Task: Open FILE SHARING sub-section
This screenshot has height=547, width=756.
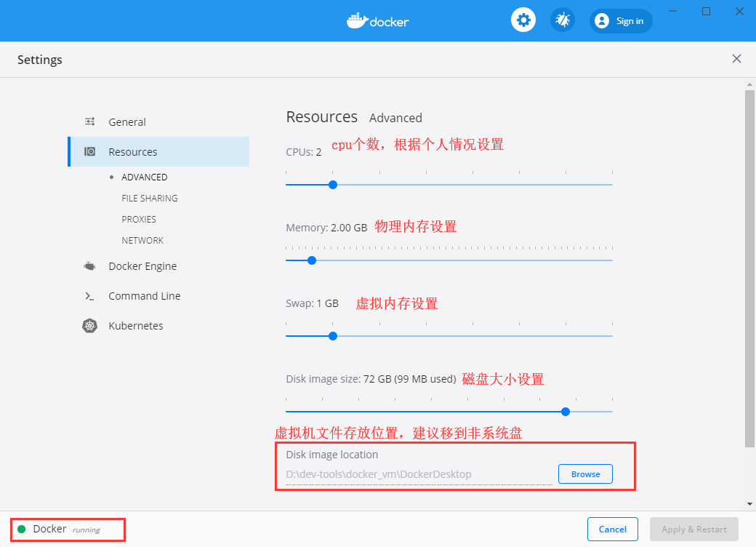Action: (150, 199)
